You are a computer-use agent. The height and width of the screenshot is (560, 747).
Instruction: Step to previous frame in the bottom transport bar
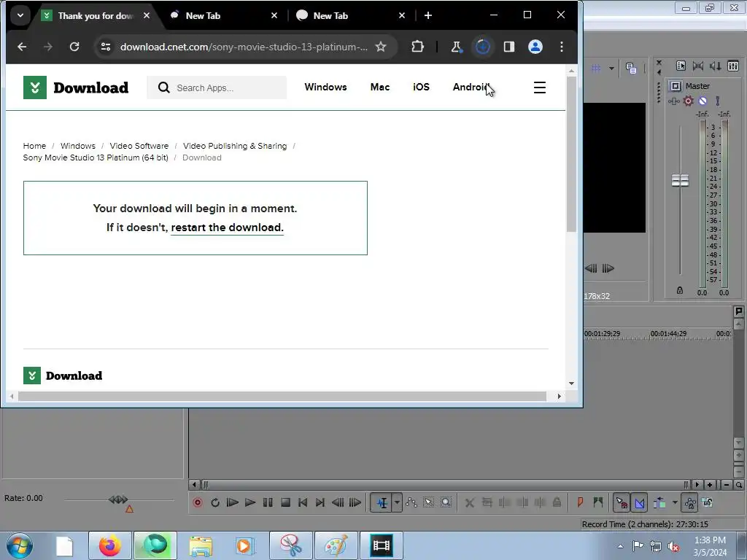(338, 502)
